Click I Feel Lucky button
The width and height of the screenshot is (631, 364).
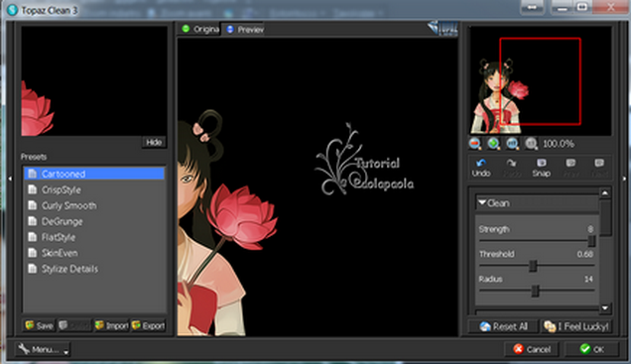tap(576, 326)
